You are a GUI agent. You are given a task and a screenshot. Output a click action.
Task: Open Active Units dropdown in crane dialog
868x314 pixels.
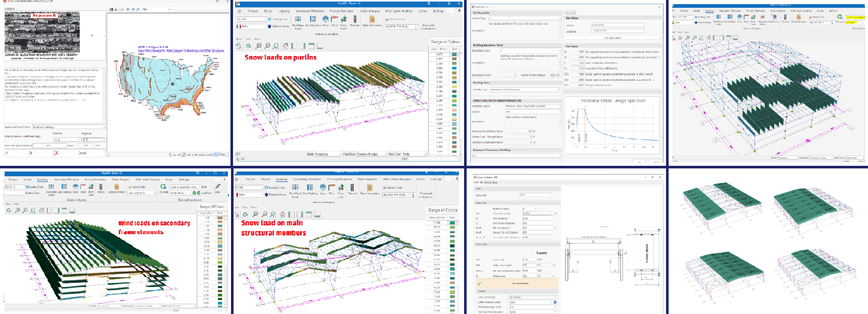pyautogui.click(x=536, y=195)
